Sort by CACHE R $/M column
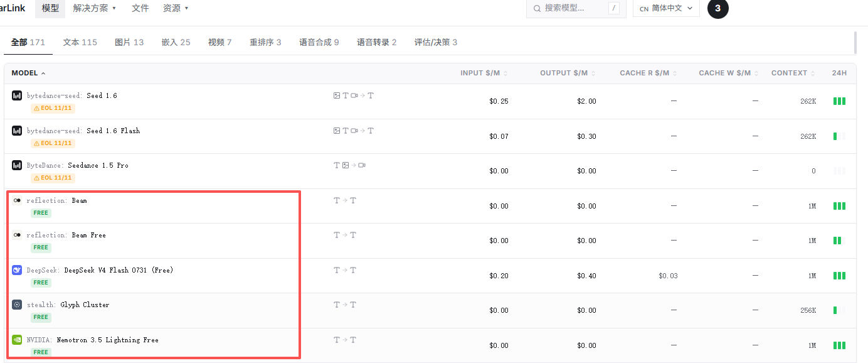Image resolution: width=868 pixels, height=363 pixels. click(648, 73)
